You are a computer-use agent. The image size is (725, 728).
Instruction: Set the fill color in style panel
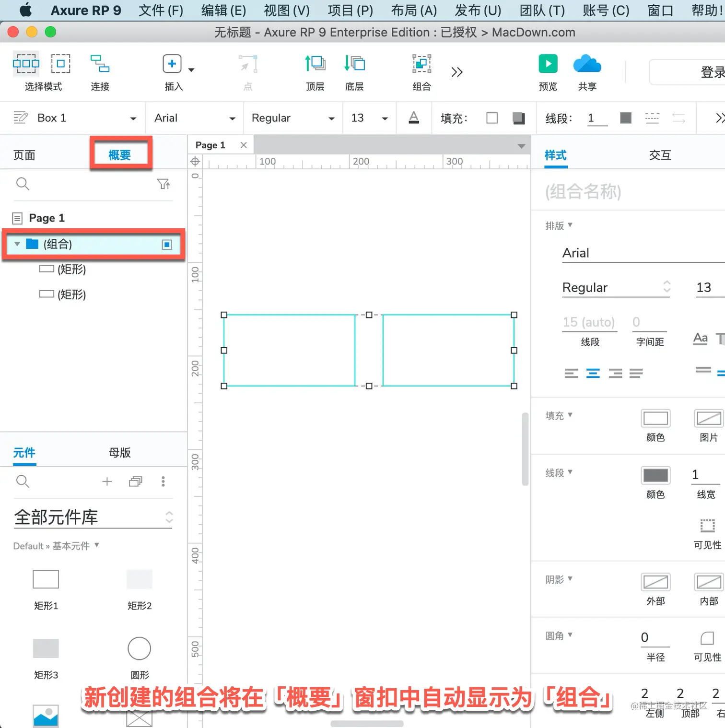tap(655, 418)
